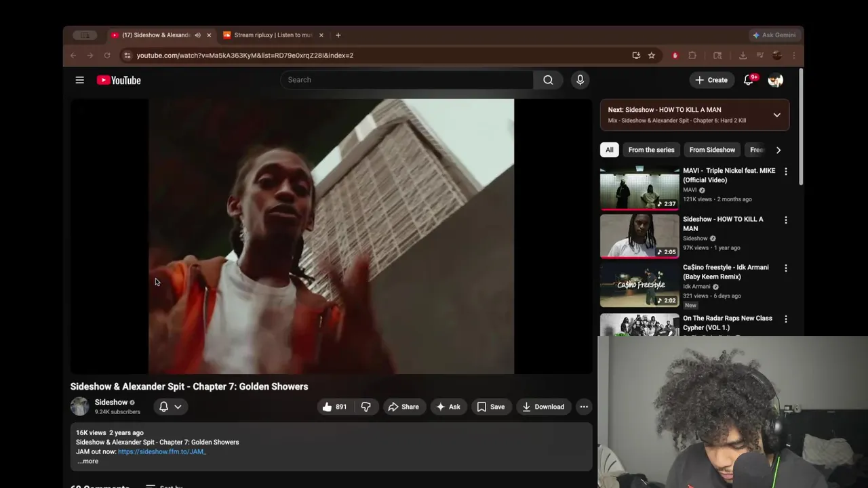The height and width of the screenshot is (488, 868).
Task: Open On The Radar Raps New Class title
Action: (x=728, y=323)
